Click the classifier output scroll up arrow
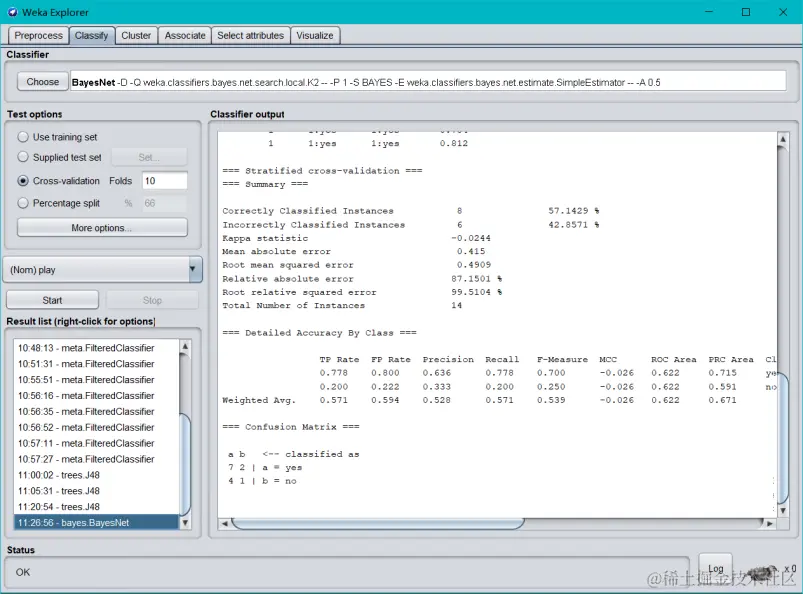Viewport: 803px width, 594px height. [783, 139]
